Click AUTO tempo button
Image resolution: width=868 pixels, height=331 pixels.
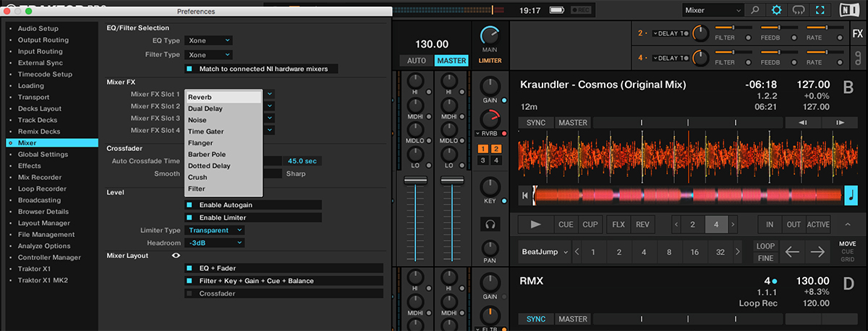coord(417,61)
